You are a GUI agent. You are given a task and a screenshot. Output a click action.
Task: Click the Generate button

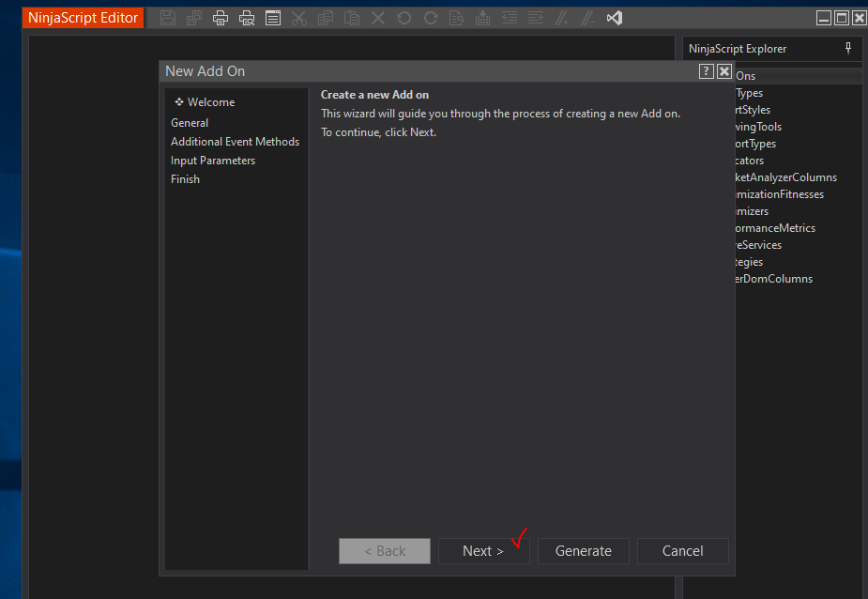584,551
